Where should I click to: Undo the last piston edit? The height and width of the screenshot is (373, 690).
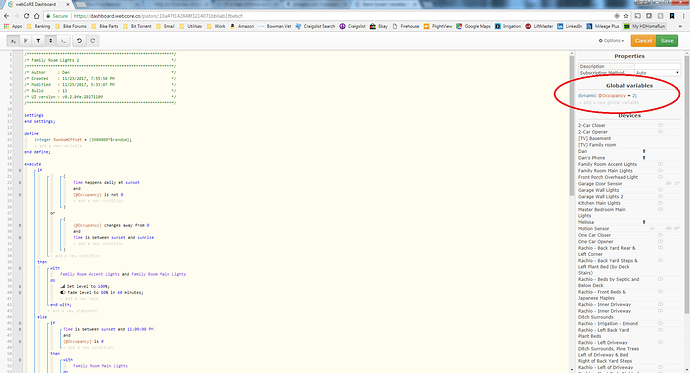click(x=79, y=41)
